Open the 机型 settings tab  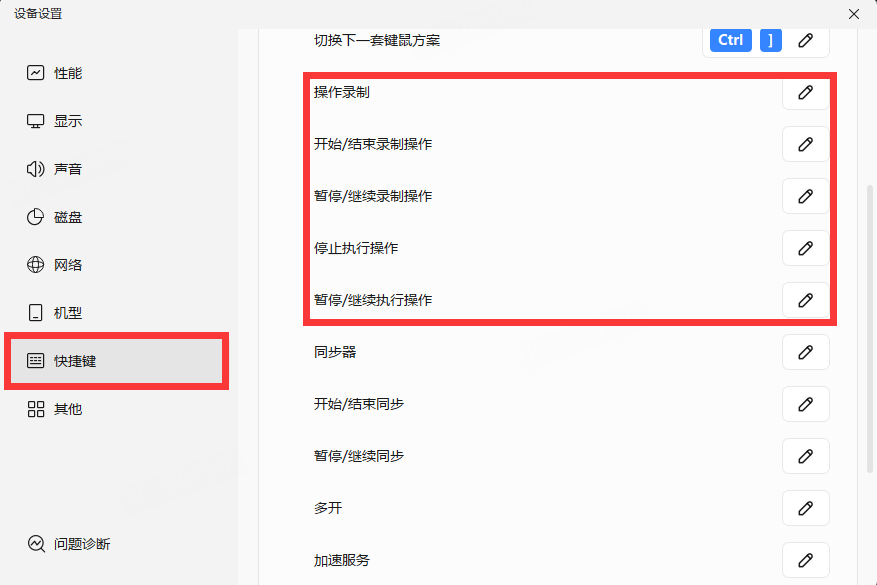(x=68, y=313)
